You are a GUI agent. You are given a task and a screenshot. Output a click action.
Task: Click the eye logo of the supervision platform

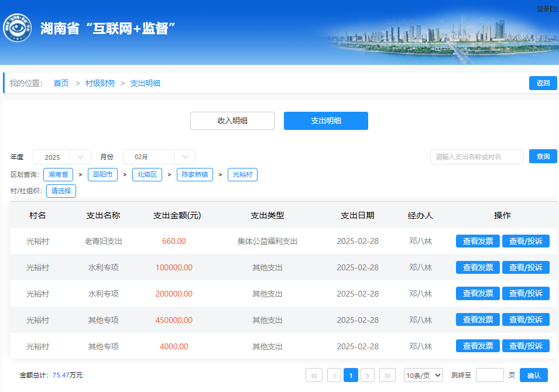17,28
